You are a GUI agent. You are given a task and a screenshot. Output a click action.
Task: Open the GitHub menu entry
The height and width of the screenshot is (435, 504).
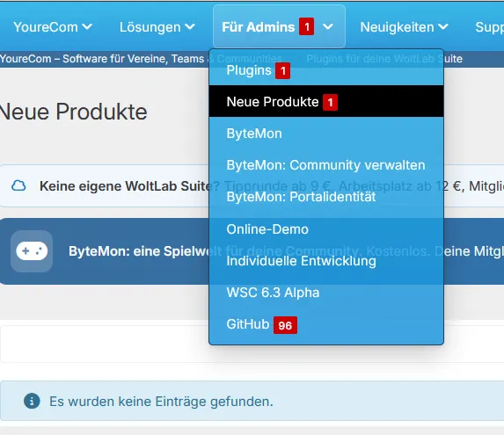click(326, 324)
